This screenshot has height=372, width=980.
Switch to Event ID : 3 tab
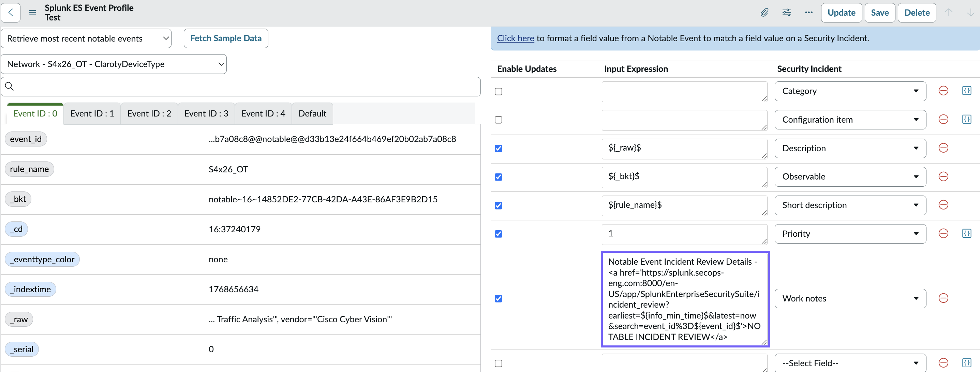pyautogui.click(x=206, y=114)
